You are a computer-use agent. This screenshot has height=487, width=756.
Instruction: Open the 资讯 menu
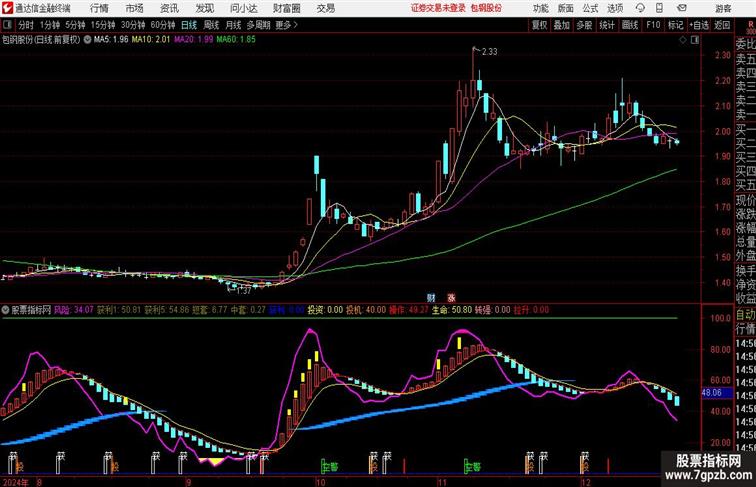(x=169, y=8)
